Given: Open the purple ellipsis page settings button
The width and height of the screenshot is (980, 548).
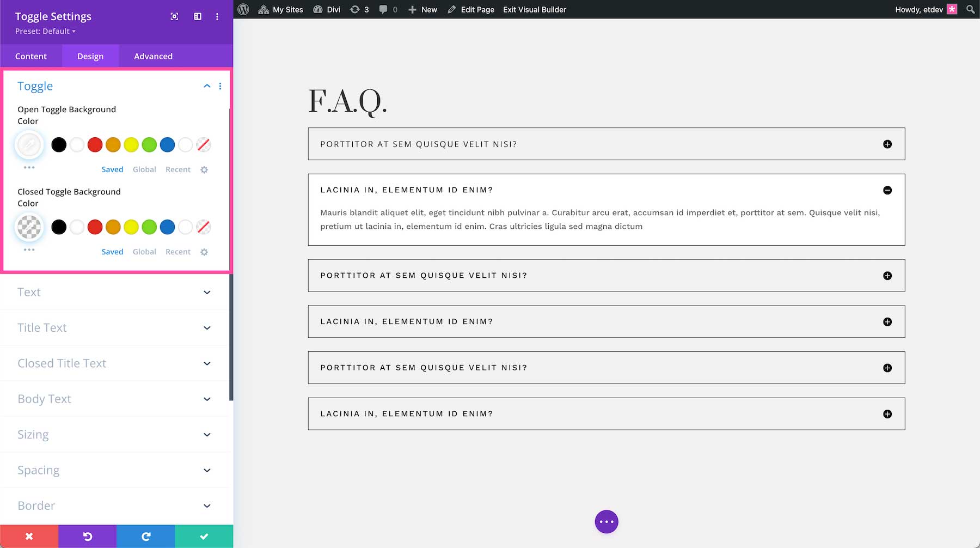Looking at the screenshot, I should [x=606, y=521].
